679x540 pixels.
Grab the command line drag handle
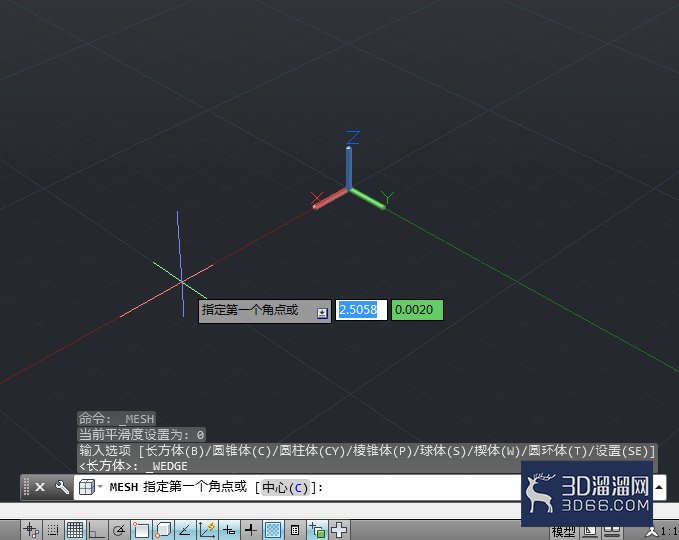(x=26, y=487)
